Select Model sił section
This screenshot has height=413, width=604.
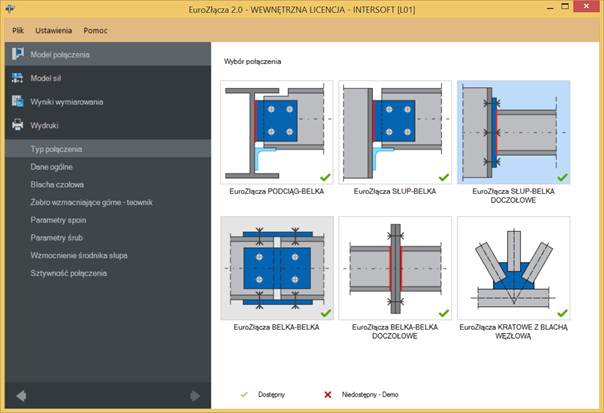[x=108, y=78]
